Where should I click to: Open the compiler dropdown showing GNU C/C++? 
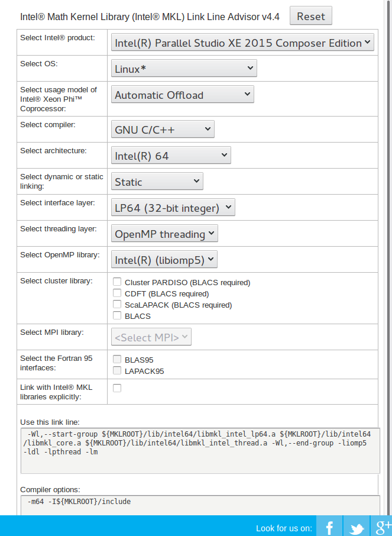coord(163,129)
